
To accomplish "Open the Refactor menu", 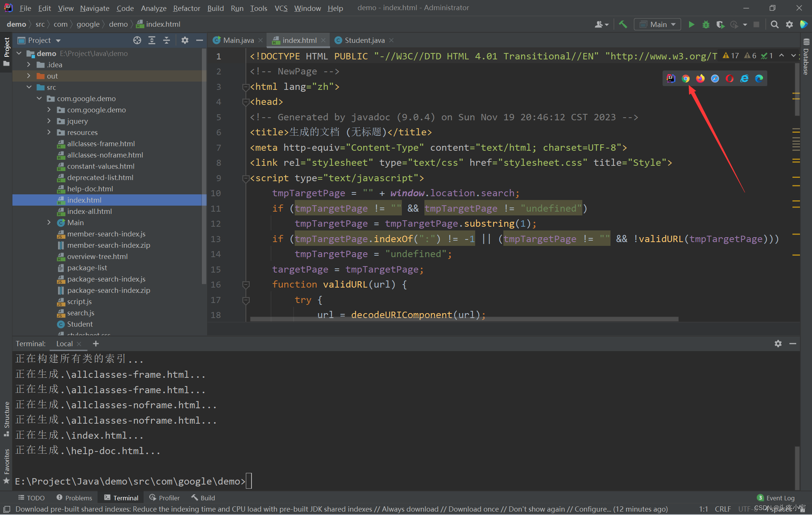I will pos(186,8).
